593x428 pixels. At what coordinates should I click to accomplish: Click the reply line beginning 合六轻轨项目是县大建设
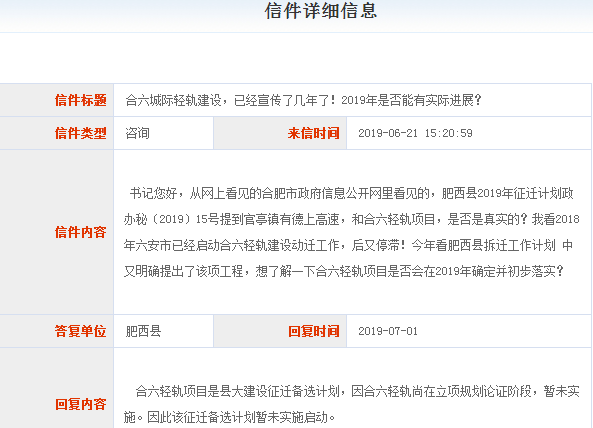[x=357, y=391]
